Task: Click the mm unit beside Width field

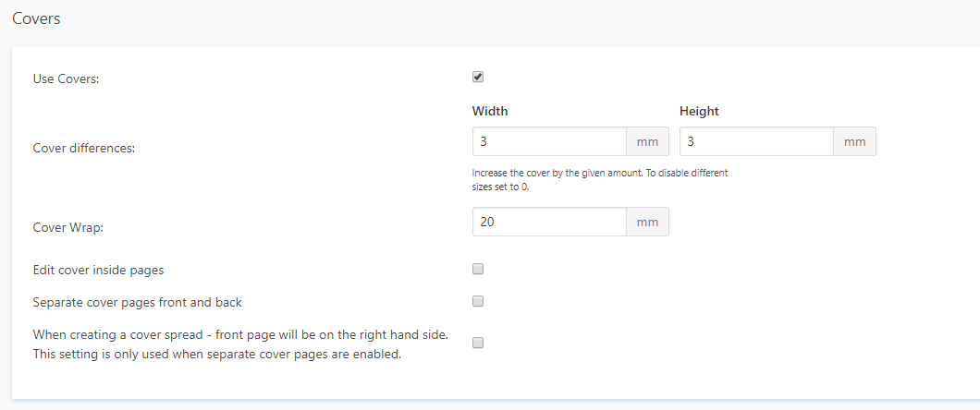Action: pyautogui.click(x=647, y=141)
